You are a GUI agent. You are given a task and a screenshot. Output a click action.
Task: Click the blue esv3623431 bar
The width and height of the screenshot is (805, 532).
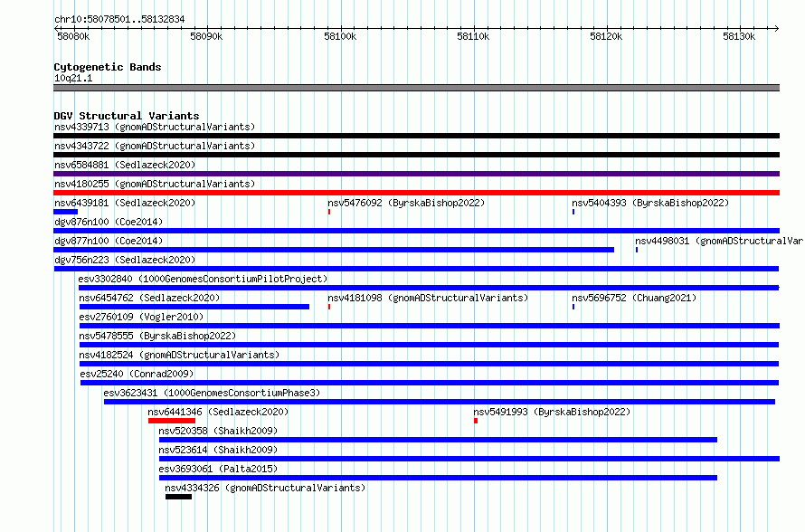(440, 402)
